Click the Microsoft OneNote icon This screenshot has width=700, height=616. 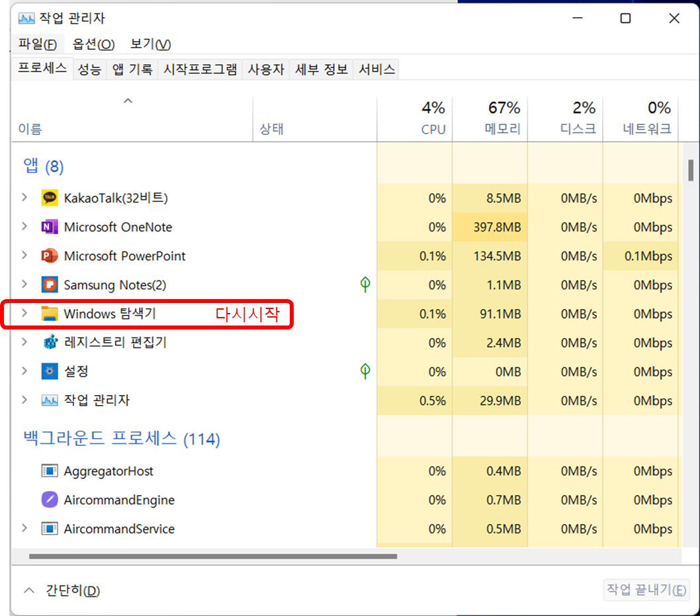tap(50, 227)
